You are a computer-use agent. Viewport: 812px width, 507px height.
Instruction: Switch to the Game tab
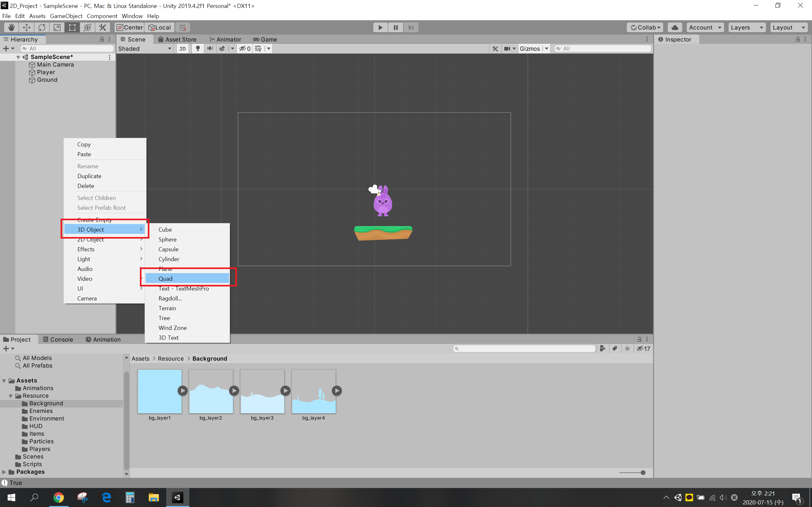[x=265, y=39]
